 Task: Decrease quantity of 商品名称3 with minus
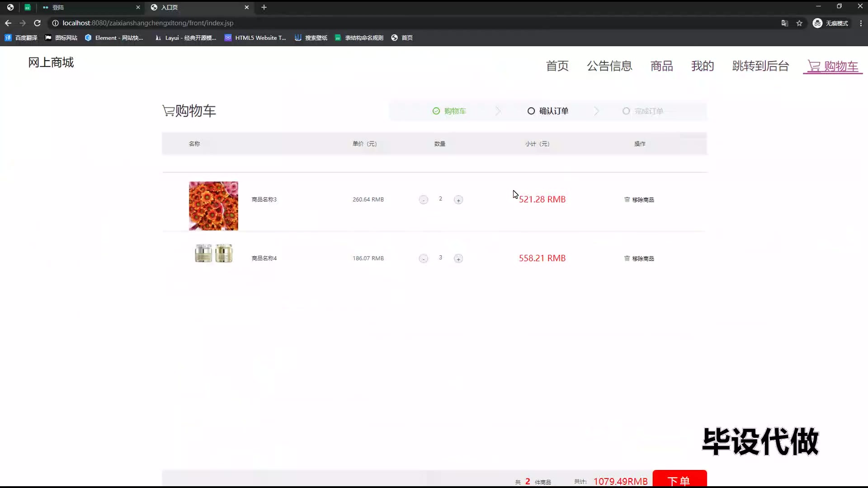[423, 200]
